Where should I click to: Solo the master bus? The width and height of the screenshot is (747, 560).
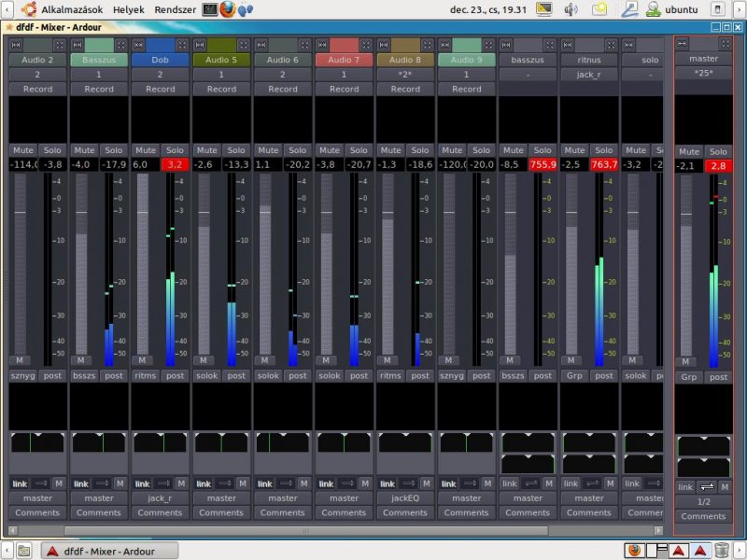718,151
